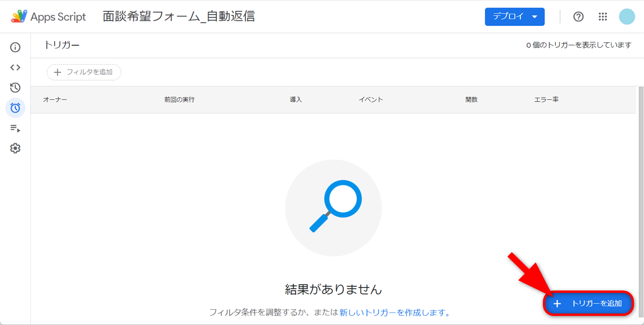Open the code Editor icon in sidebar
644x325 pixels.
point(15,68)
